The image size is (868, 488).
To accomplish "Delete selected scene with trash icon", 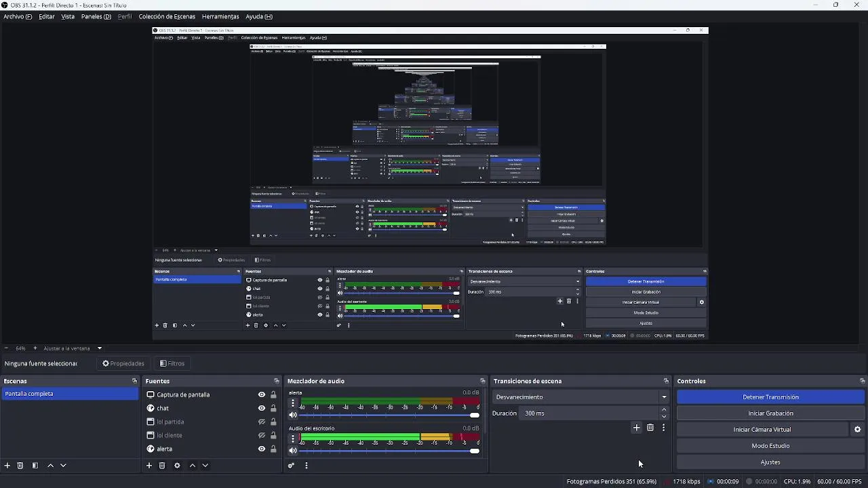I will pyautogui.click(x=20, y=466).
